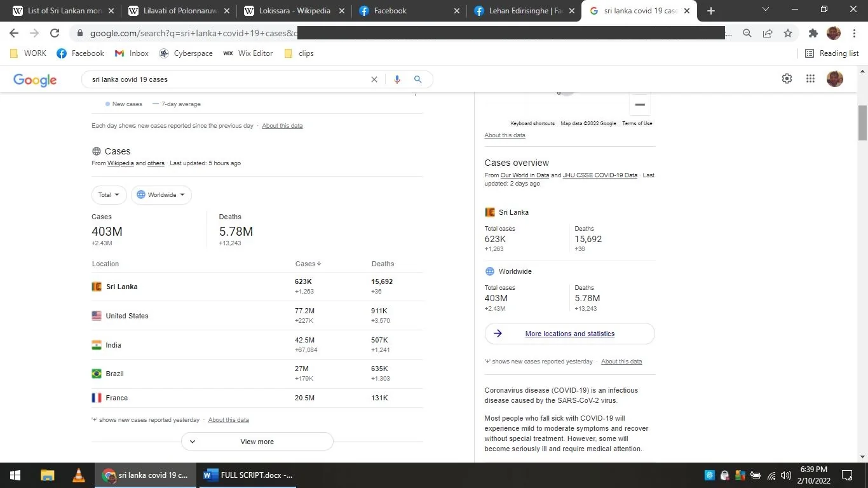Follow the Wikipedia source link under Cases

pos(121,163)
